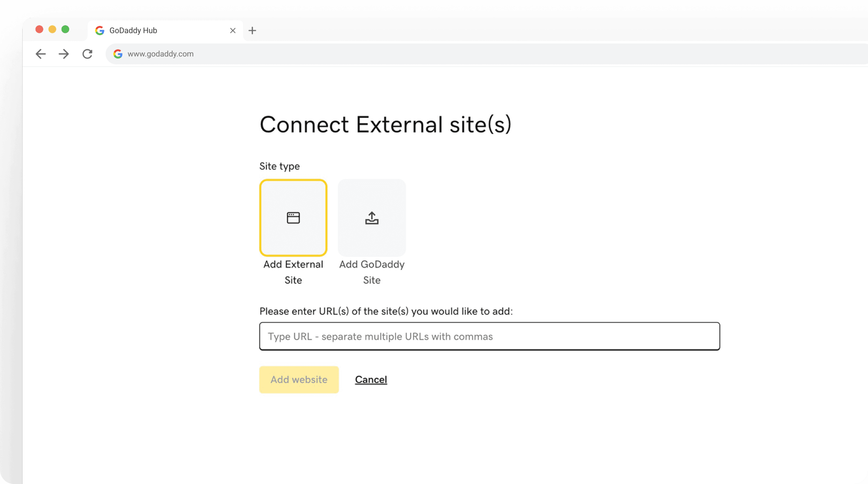Select the GoDaddy Hub tab
The image size is (868, 484).
coord(165,31)
